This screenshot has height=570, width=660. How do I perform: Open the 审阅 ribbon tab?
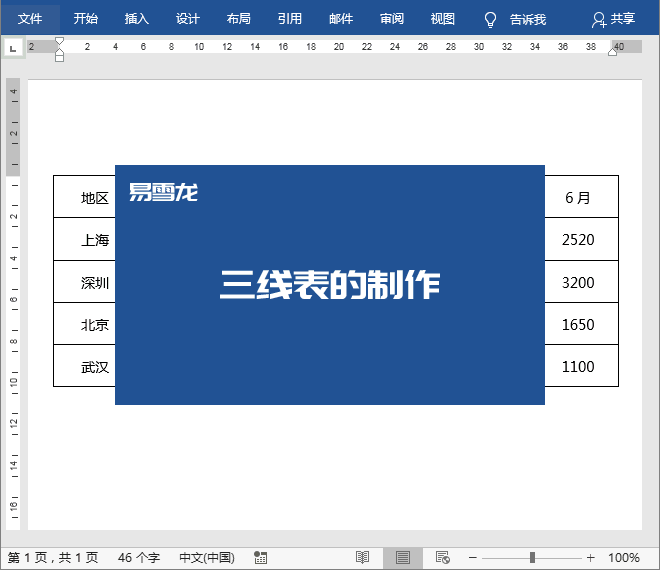point(392,19)
